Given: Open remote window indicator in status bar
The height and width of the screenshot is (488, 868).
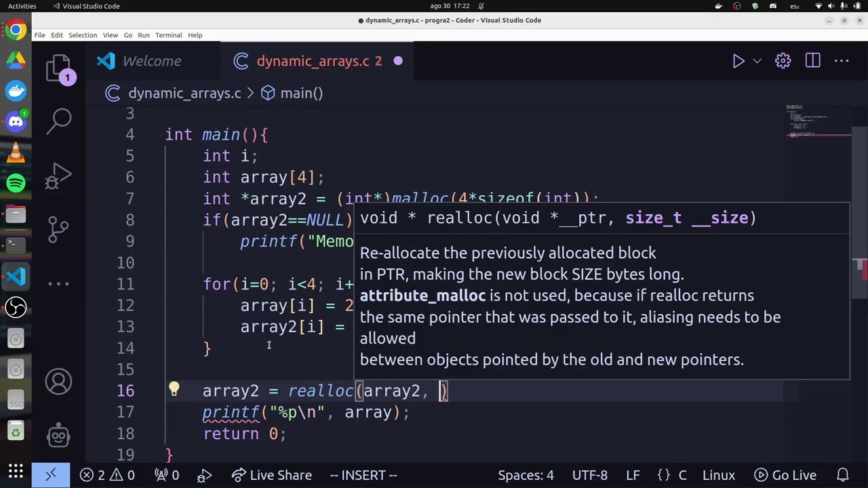Looking at the screenshot, I should (x=51, y=475).
